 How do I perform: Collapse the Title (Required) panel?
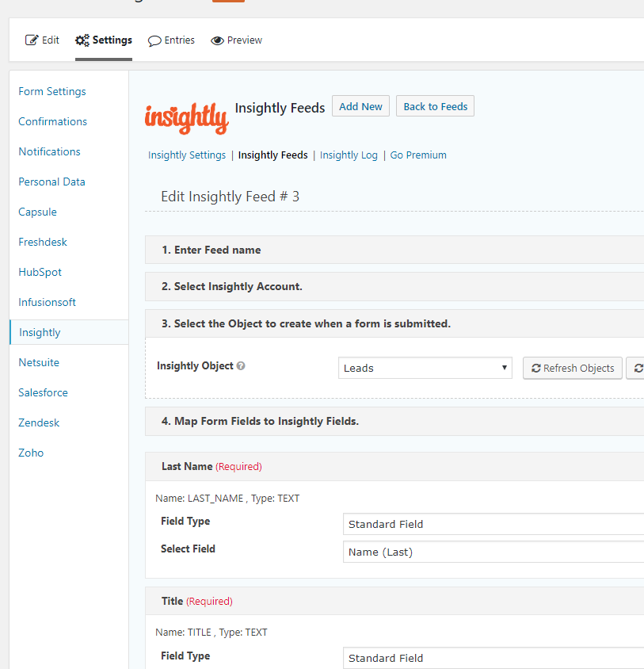[x=394, y=601]
